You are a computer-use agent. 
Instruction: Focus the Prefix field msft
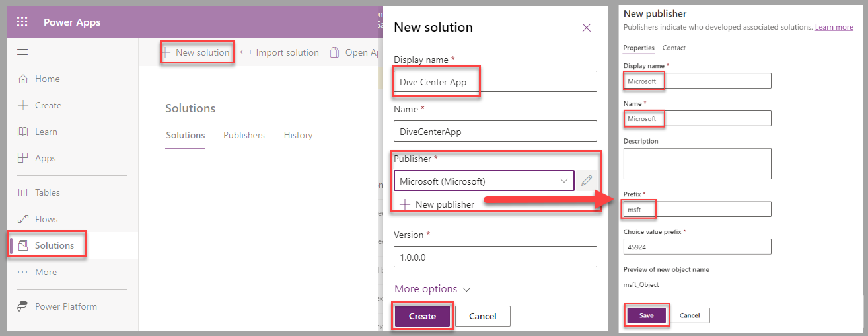point(697,209)
